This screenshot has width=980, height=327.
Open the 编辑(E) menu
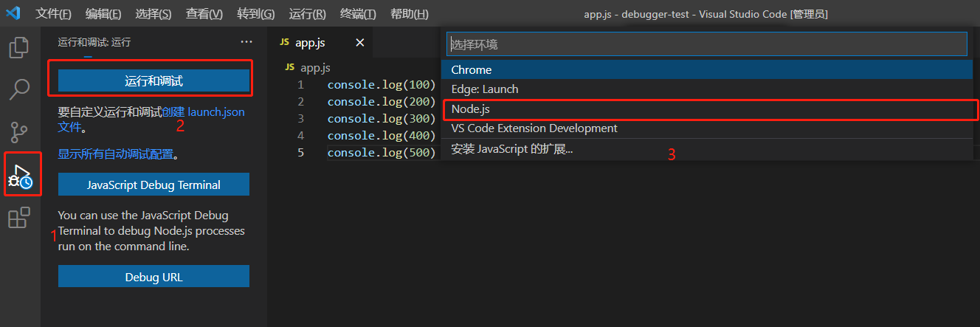[x=103, y=14]
